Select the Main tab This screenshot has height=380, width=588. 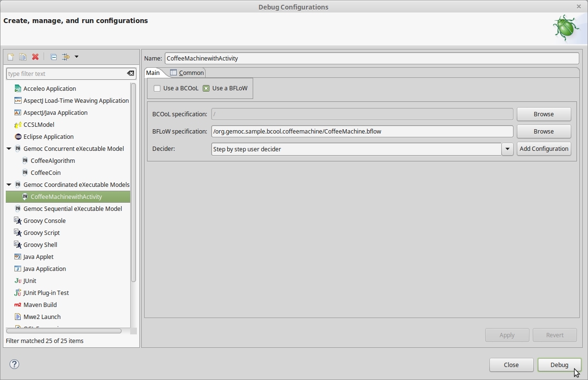pos(153,73)
